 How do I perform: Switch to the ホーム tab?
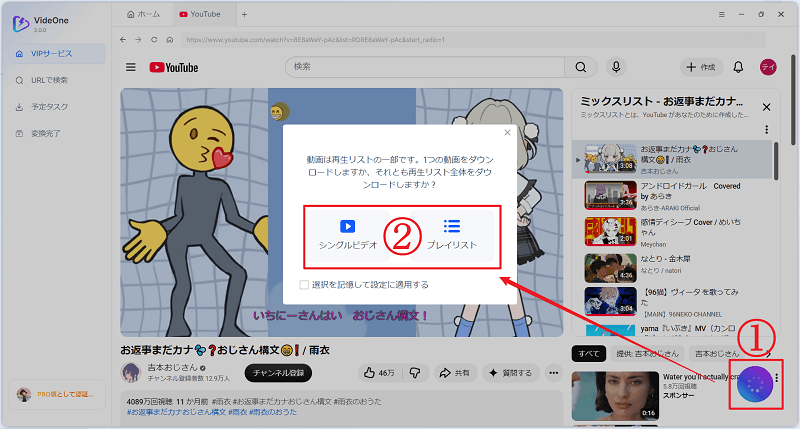143,14
